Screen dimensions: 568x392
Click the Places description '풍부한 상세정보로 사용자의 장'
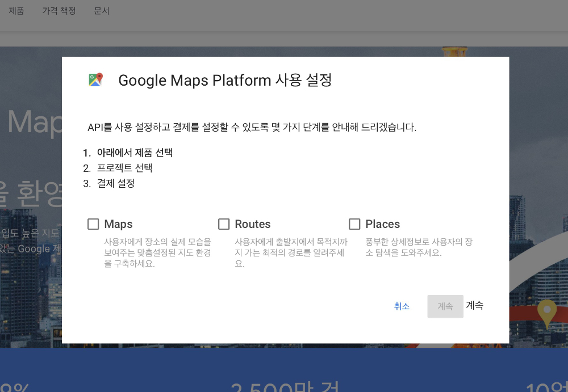pos(419,242)
